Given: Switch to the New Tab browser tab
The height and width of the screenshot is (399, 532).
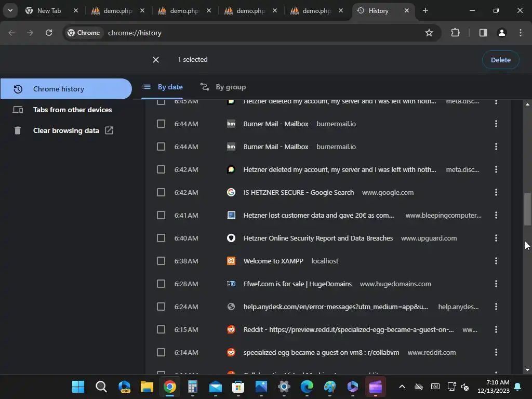Looking at the screenshot, I should tap(49, 10).
